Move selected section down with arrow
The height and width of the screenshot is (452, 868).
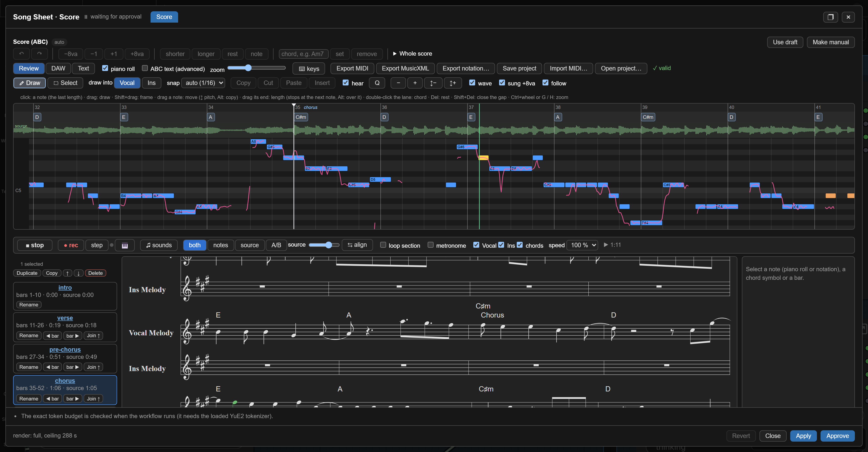(x=78, y=273)
